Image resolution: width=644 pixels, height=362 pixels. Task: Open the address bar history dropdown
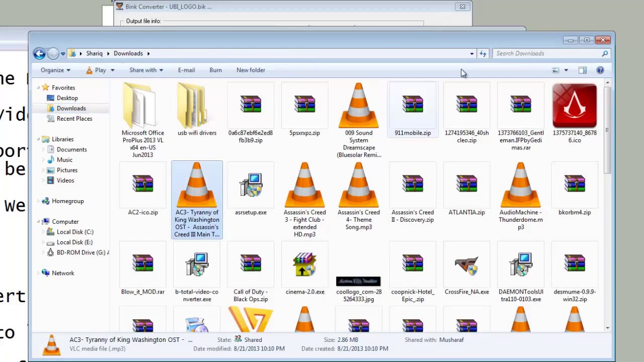pos(472,53)
